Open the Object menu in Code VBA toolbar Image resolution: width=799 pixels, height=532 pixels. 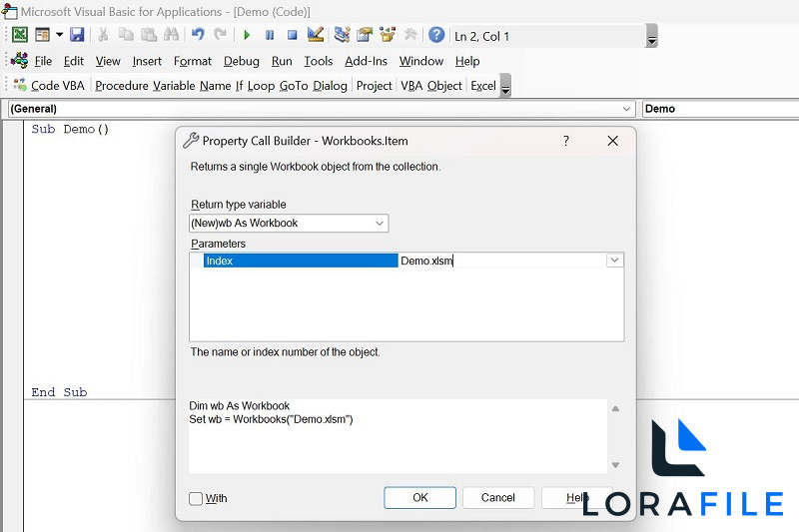point(444,86)
